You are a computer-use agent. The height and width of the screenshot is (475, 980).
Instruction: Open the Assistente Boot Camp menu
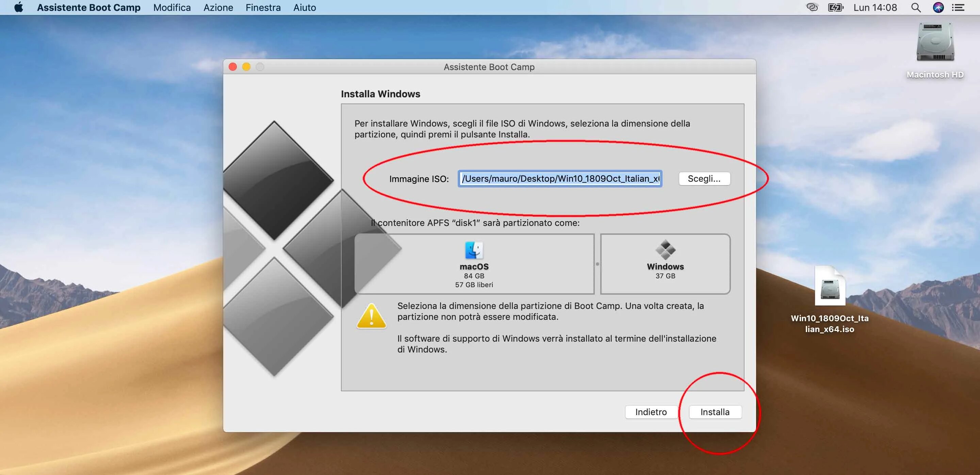click(88, 7)
